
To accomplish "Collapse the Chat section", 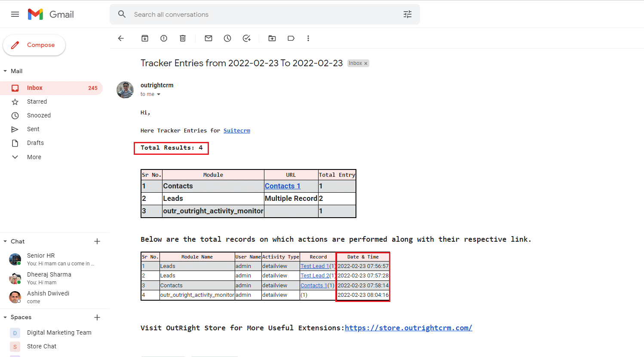I will pyautogui.click(x=5, y=241).
